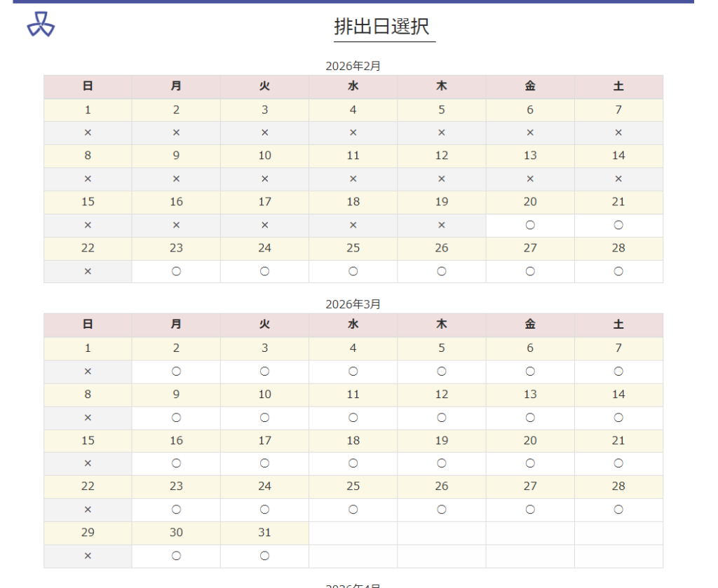Choose the circle for March 7
The image size is (718, 588).
618,371
